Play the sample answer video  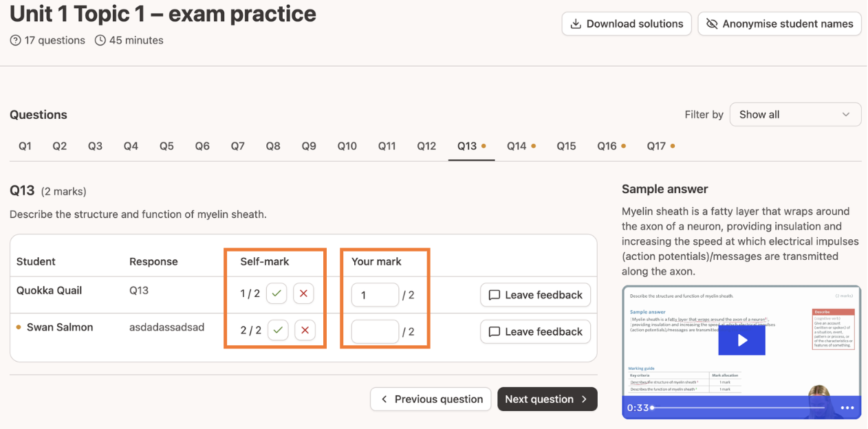[741, 340]
